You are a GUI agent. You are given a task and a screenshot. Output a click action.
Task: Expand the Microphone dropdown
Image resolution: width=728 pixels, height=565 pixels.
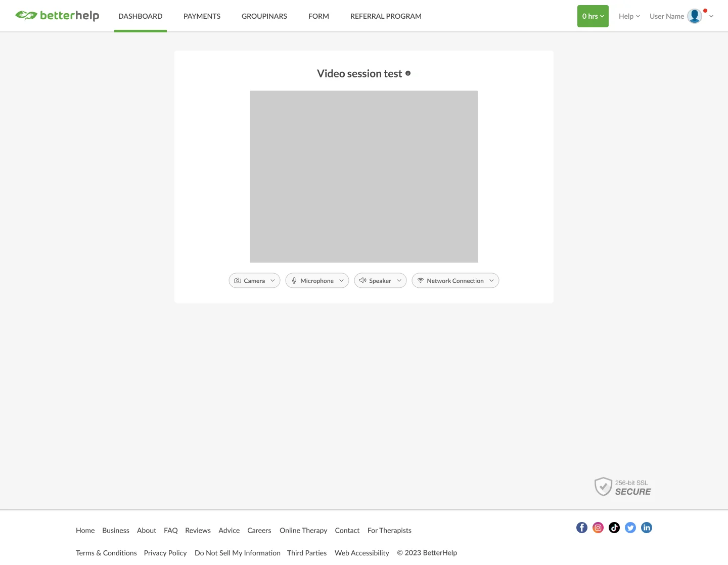coord(317,281)
